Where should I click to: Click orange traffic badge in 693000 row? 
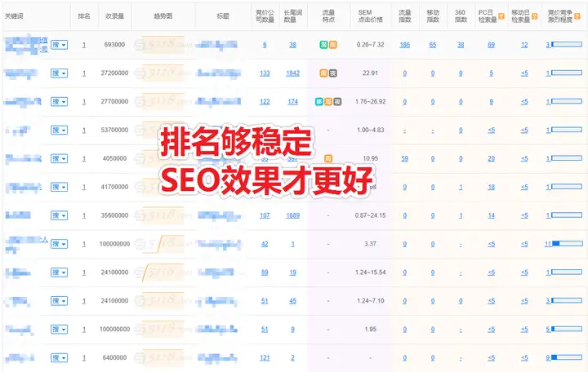coord(332,45)
